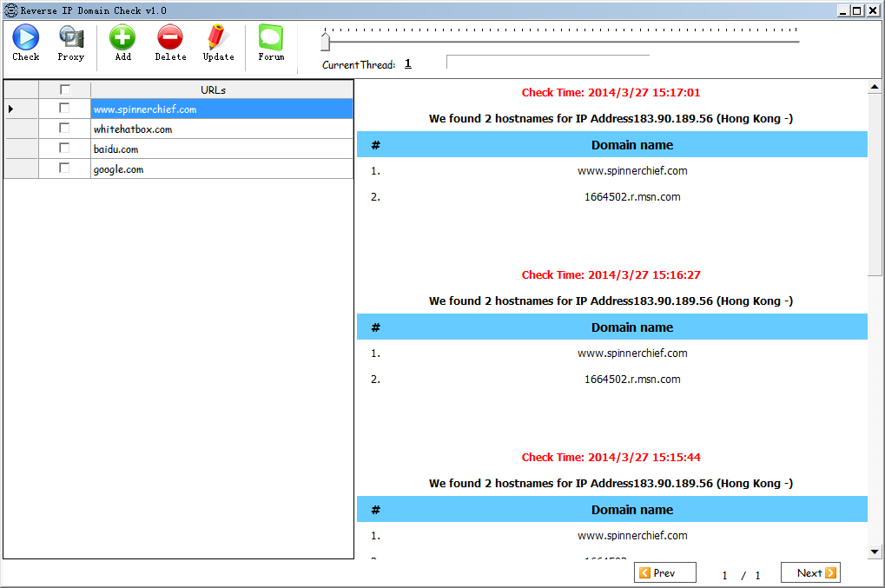Click the green Add icon

click(x=122, y=37)
